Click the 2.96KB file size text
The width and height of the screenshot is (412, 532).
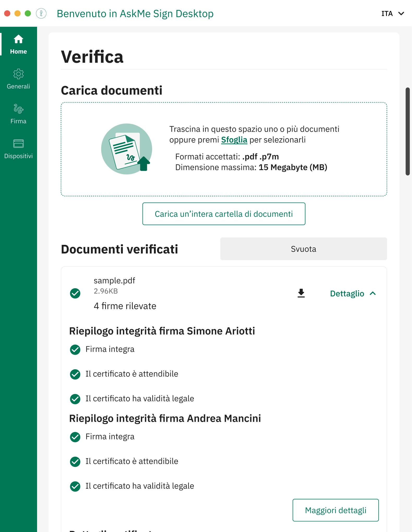click(x=106, y=291)
